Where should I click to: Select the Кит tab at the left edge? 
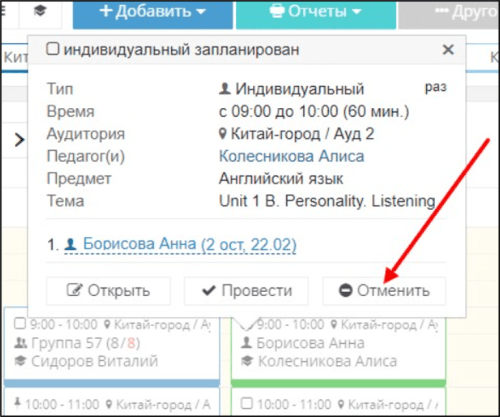click(x=15, y=57)
